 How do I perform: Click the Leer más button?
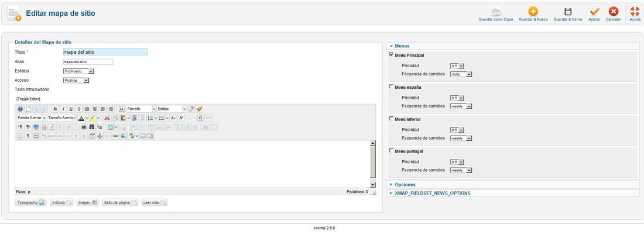point(154,202)
